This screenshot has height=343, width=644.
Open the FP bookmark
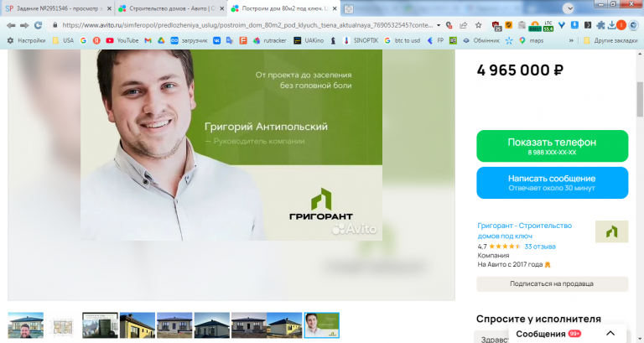pos(435,40)
